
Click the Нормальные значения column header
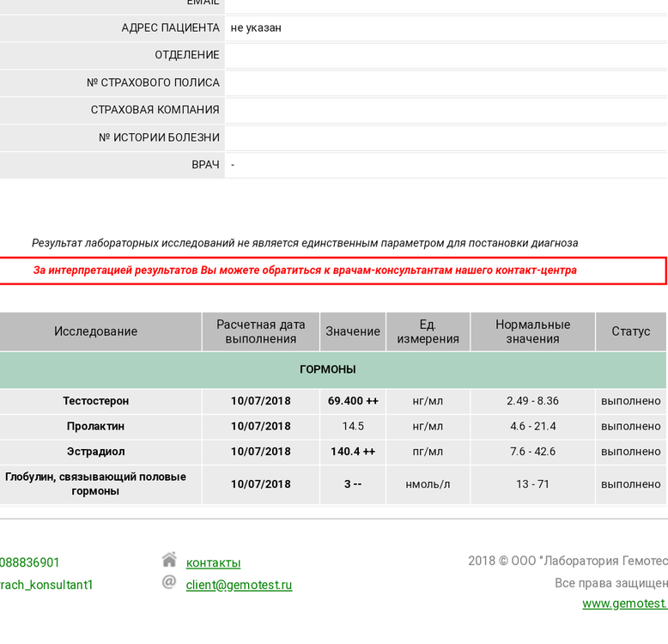click(532, 331)
